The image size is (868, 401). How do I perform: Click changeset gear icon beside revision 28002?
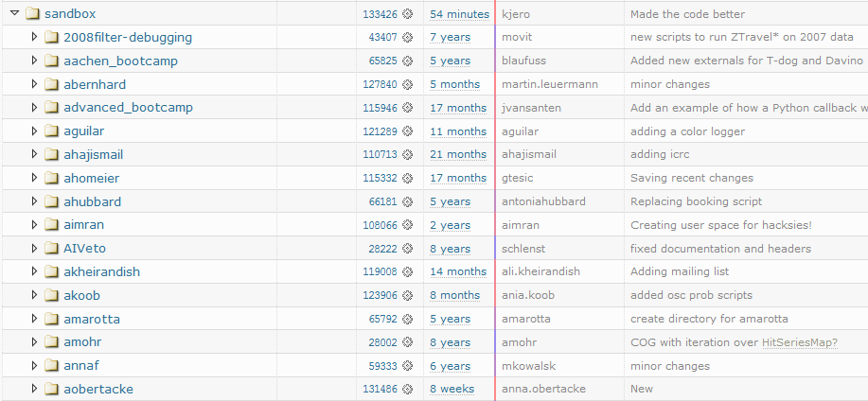pyautogui.click(x=408, y=342)
